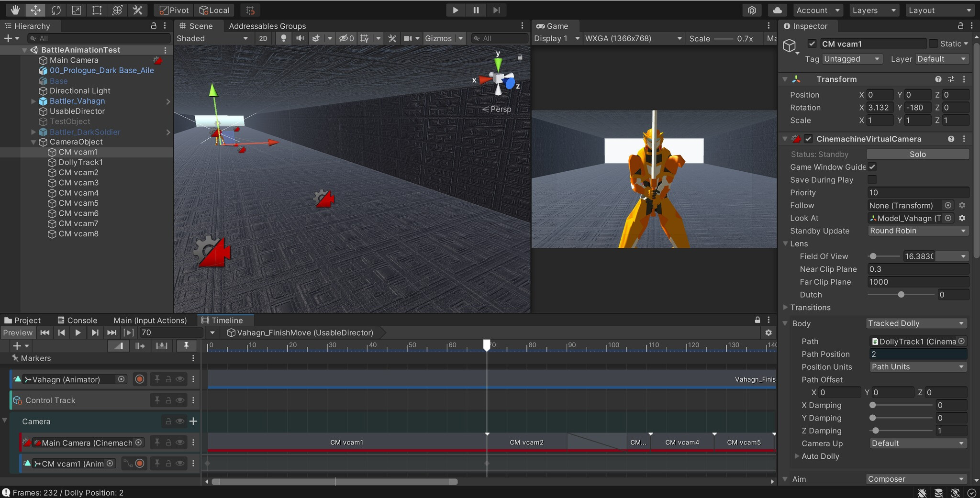This screenshot has width=980, height=498.
Task: Switch to the Console tab
Action: point(82,320)
